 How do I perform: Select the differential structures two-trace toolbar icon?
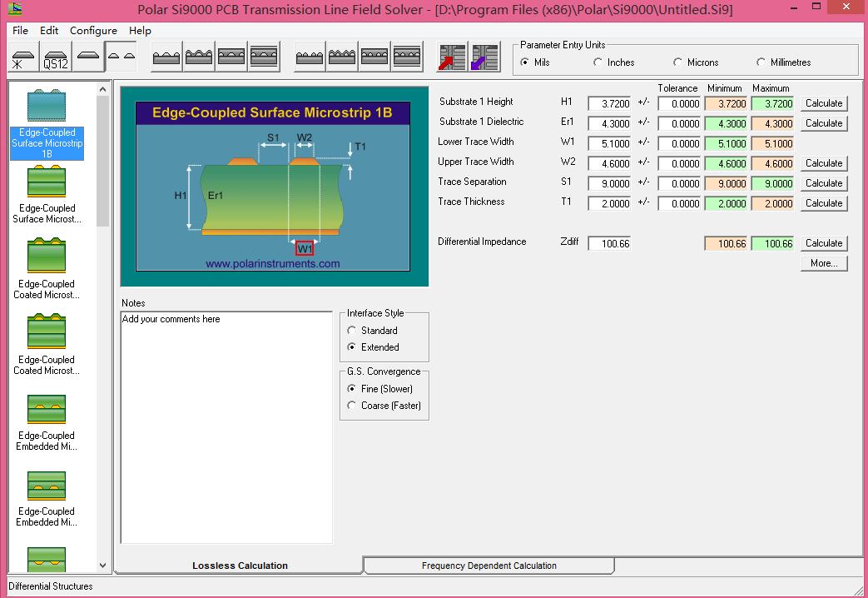pos(121,57)
